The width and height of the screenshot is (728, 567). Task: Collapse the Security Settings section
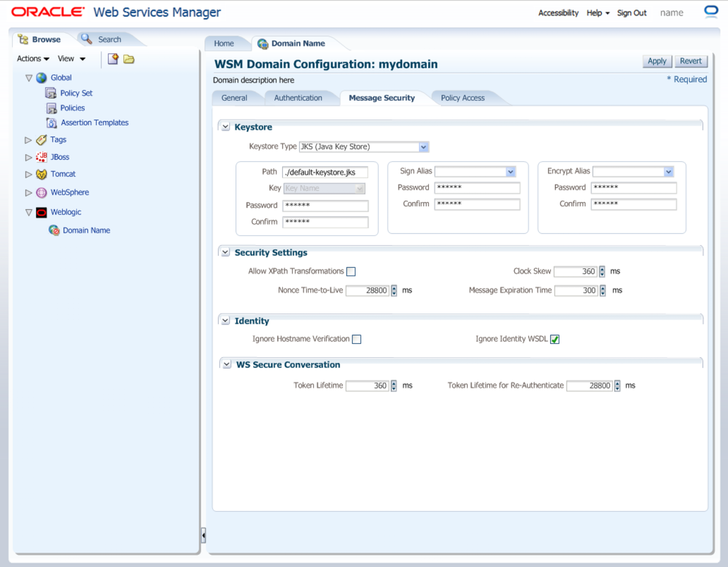point(226,252)
